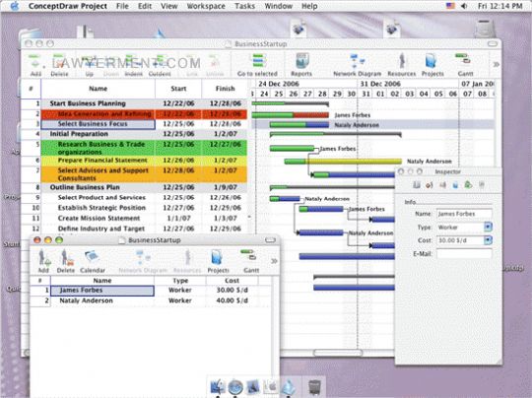Click second Inspector panel tab icon
The width and height of the screenshot is (532, 398).
pos(430,185)
